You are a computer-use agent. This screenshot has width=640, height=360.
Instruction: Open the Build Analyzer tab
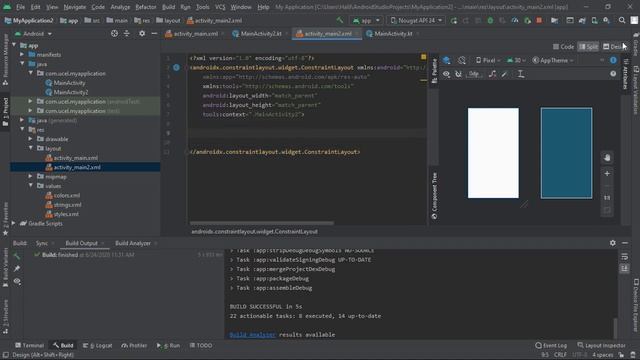[133, 243]
